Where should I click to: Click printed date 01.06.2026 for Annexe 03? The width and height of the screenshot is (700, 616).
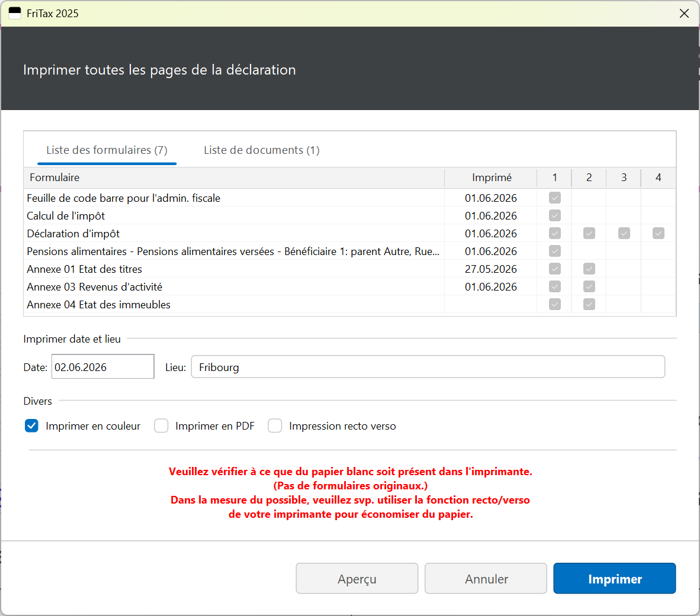click(x=490, y=287)
